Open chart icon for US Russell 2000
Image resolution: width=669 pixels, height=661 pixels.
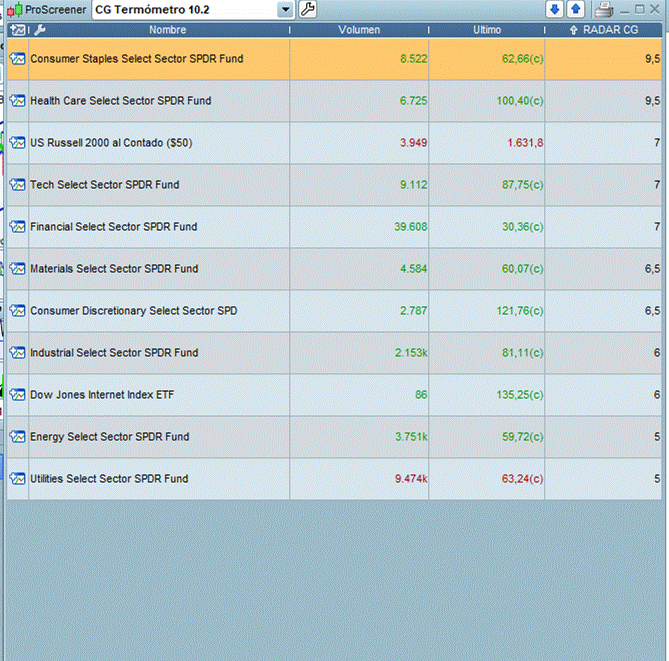click(17, 143)
